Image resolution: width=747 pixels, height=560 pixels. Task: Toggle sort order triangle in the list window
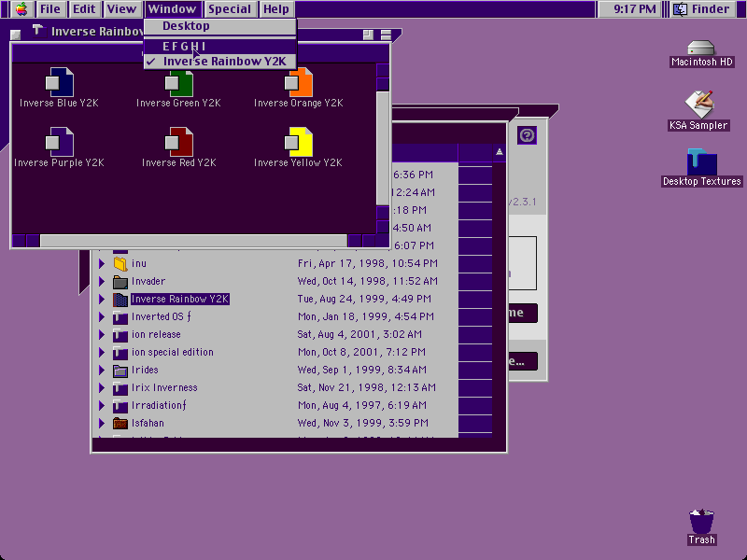pyautogui.click(x=499, y=152)
